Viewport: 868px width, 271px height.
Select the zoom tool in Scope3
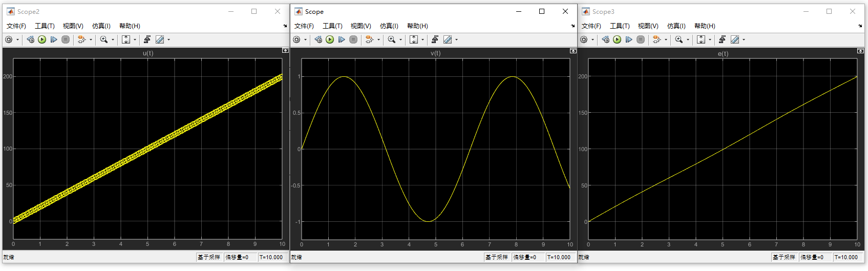click(x=679, y=39)
